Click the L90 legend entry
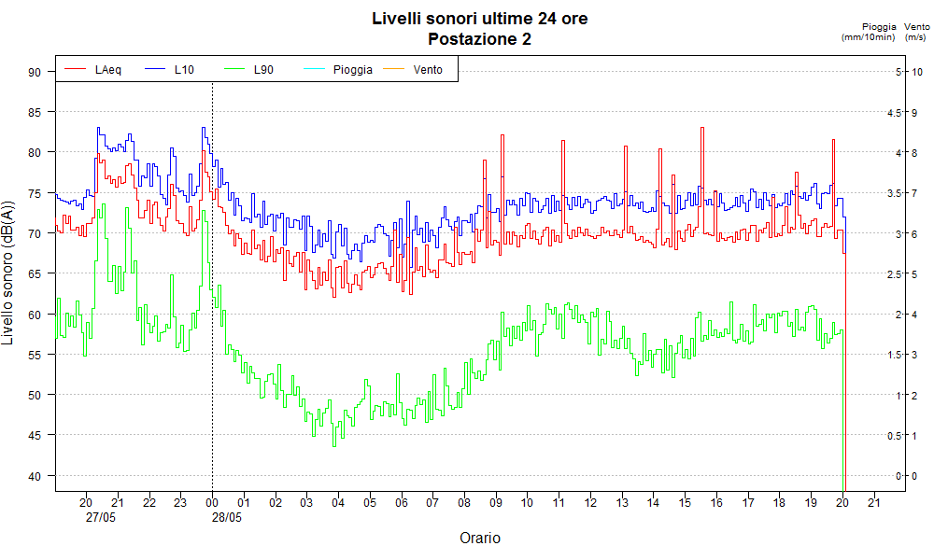Image resolution: width=934 pixels, height=560 pixels. point(263,70)
